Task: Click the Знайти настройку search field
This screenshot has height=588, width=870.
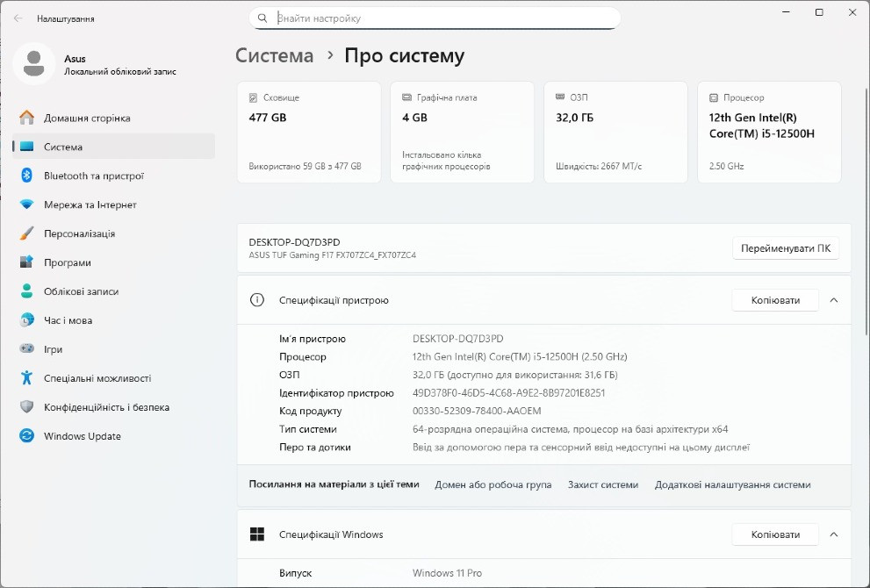Action: click(435, 17)
